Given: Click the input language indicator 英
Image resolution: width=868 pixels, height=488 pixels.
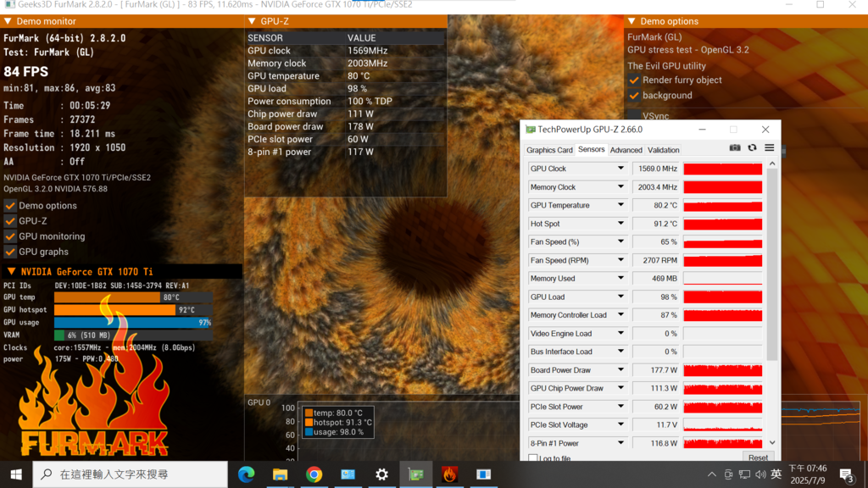Looking at the screenshot, I should click(x=776, y=474).
